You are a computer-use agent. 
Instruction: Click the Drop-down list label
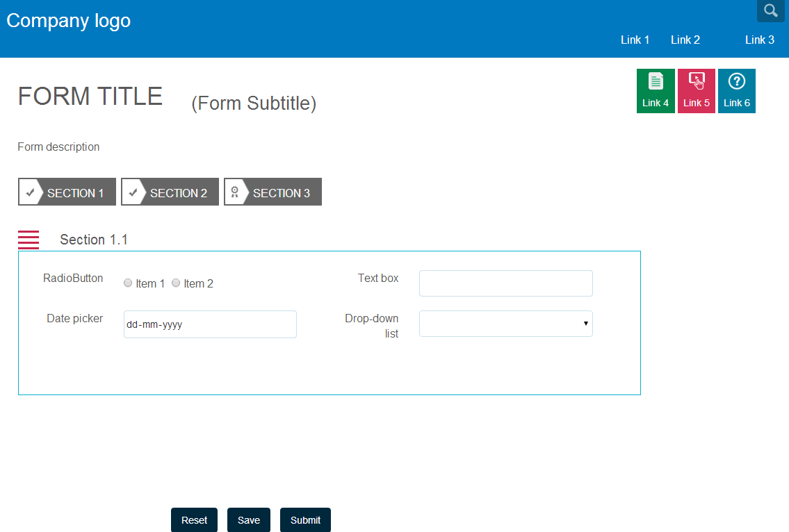pyautogui.click(x=371, y=326)
